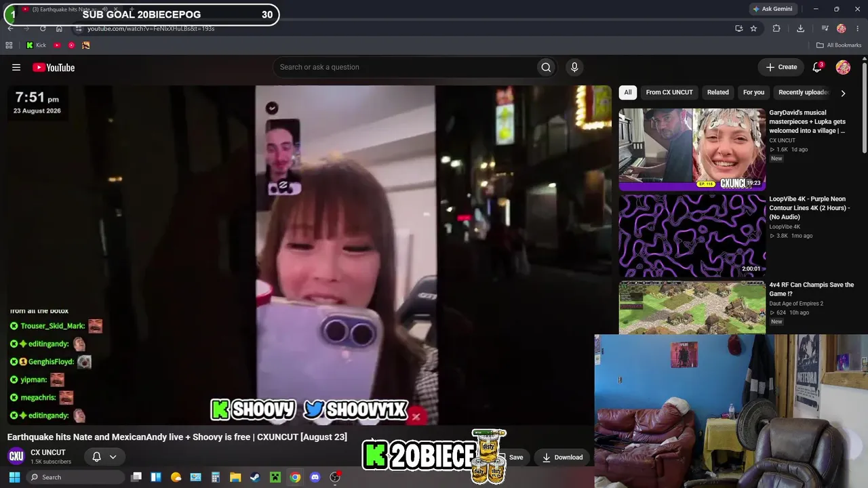The width and height of the screenshot is (868, 488).
Task: Click the Chrome address bar URL
Action: (x=151, y=28)
